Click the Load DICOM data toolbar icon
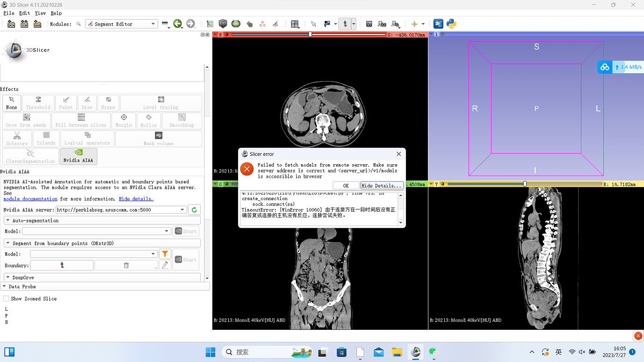Image resolution: width=644 pixels, height=362 pixels. pyautogui.click(x=24, y=24)
